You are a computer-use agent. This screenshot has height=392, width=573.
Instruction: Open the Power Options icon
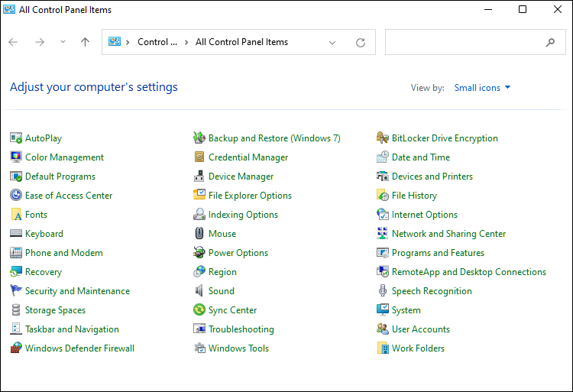coord(199,253)
